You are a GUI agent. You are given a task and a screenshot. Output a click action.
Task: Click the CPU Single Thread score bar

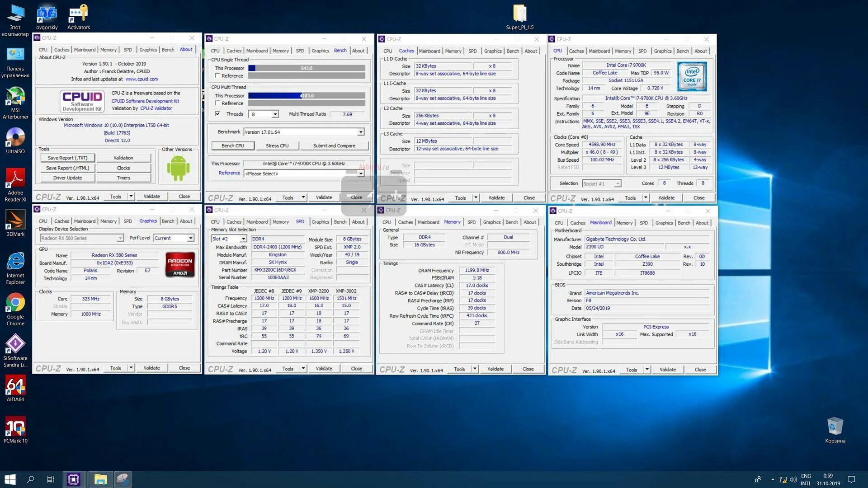[307, 68]
